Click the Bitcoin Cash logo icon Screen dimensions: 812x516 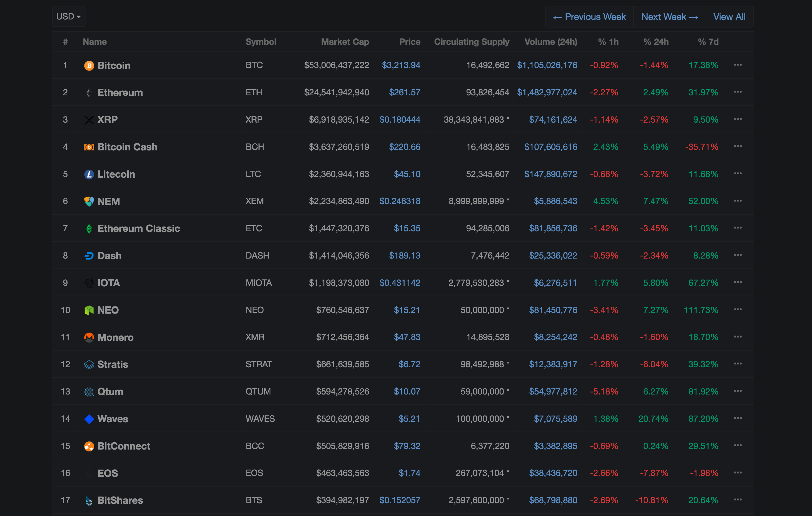89,147
